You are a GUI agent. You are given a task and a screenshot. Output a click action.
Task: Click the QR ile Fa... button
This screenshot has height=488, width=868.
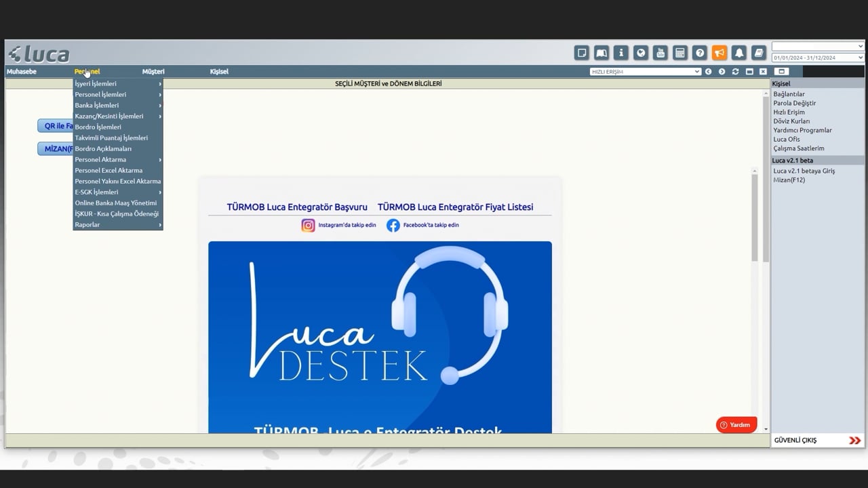tap(56, 126)
